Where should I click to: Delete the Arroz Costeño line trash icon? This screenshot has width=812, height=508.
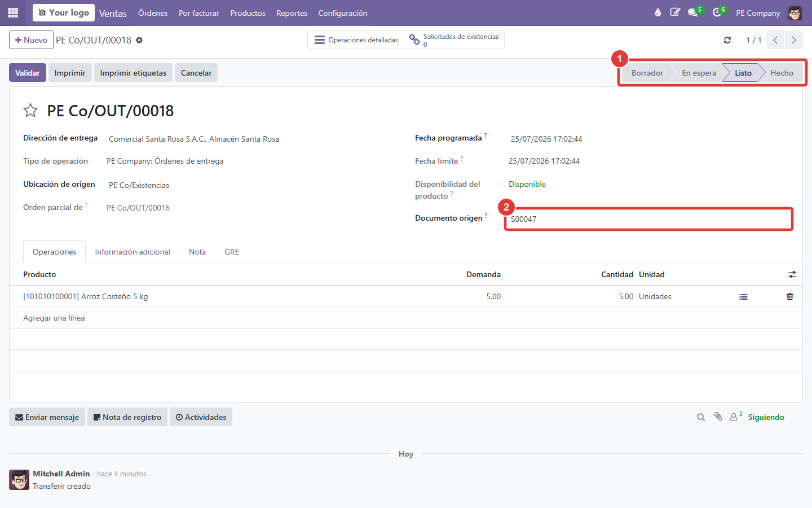[790, 296]
